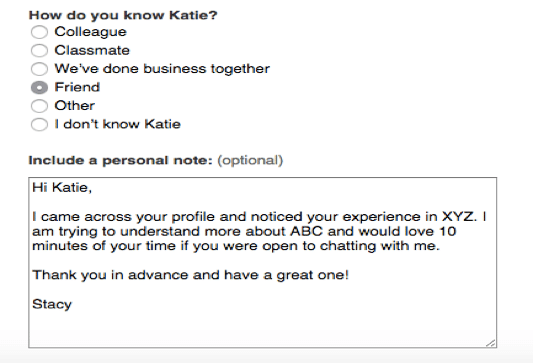Pick the Other radio button circle
Viewport: 533px width, 363px height.
coord(39,106)
